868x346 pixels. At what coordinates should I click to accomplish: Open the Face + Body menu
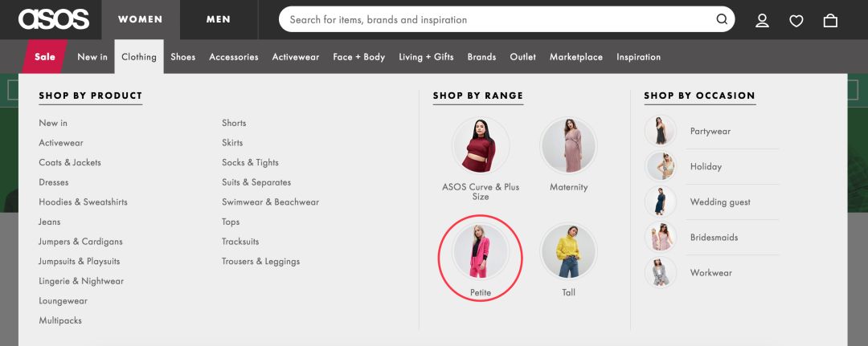[x=358, y=57]
